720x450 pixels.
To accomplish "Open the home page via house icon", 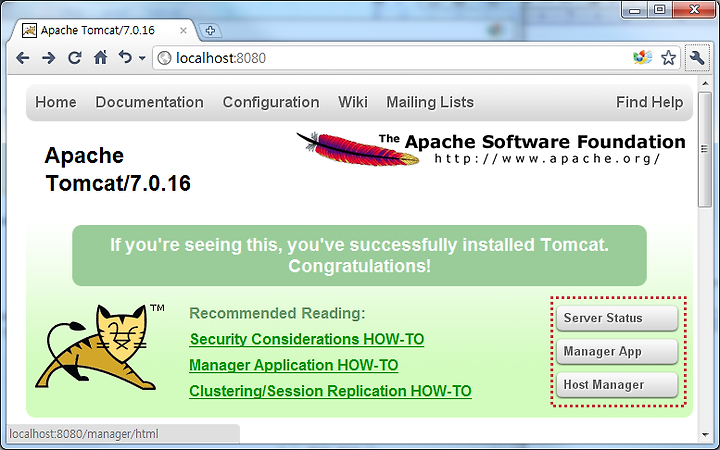I will [x=100, y=57].
